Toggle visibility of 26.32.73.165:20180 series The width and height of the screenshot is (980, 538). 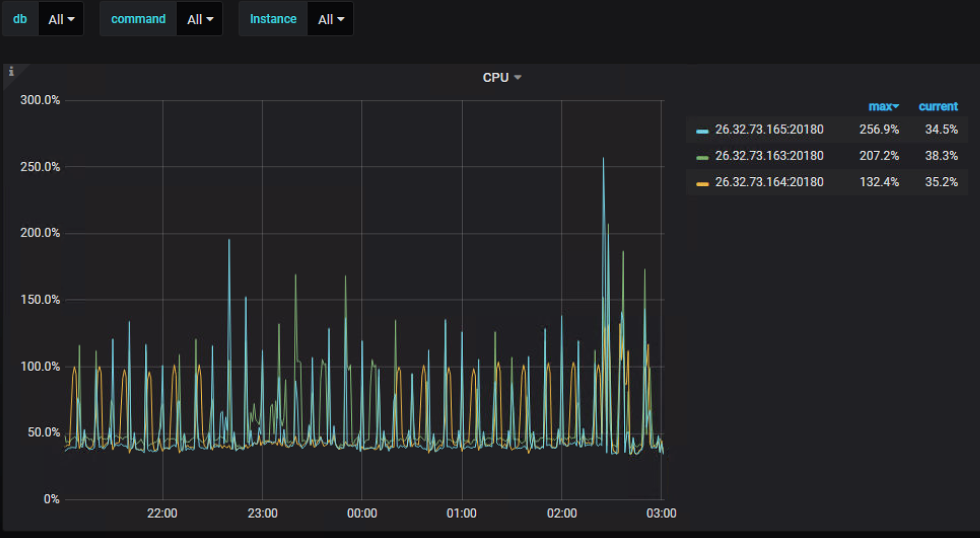coord(769,129)
